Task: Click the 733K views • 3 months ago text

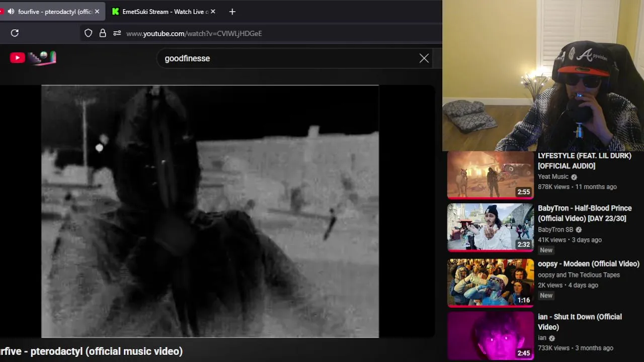Action: [x=576, y=348]
